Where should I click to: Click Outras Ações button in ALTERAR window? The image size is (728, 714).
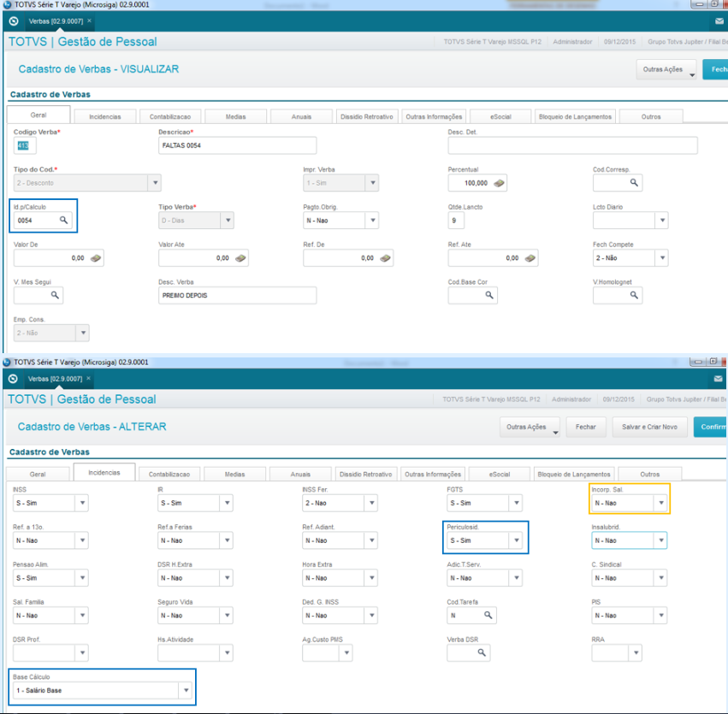(x=530, y=427)
